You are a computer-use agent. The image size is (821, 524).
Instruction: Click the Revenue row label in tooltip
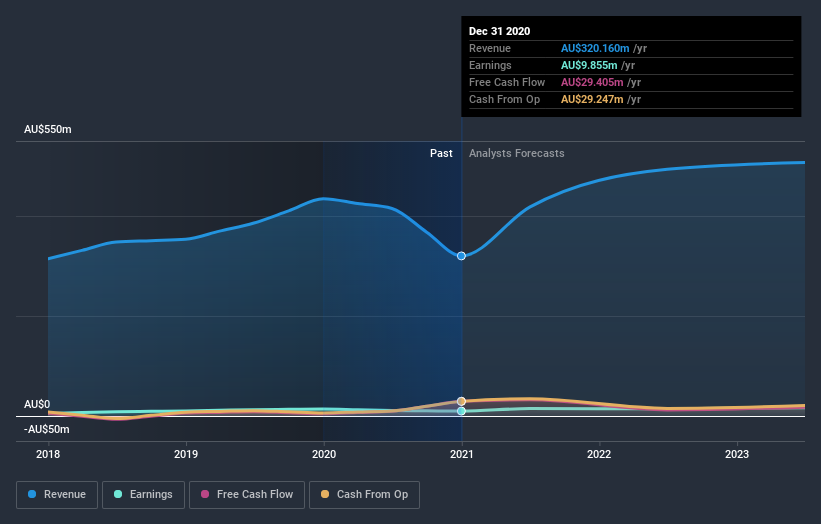[x=490, y=48]
